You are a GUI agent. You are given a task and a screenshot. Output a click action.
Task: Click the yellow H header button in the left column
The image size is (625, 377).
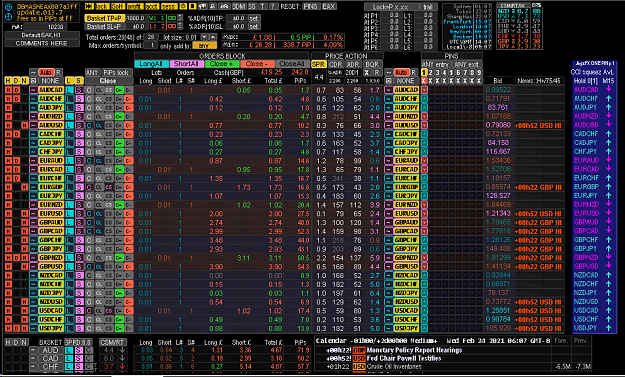coord(8,81)
